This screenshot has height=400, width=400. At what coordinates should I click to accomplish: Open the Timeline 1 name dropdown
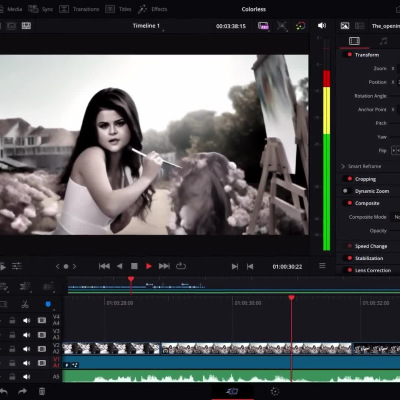(146, 26)
